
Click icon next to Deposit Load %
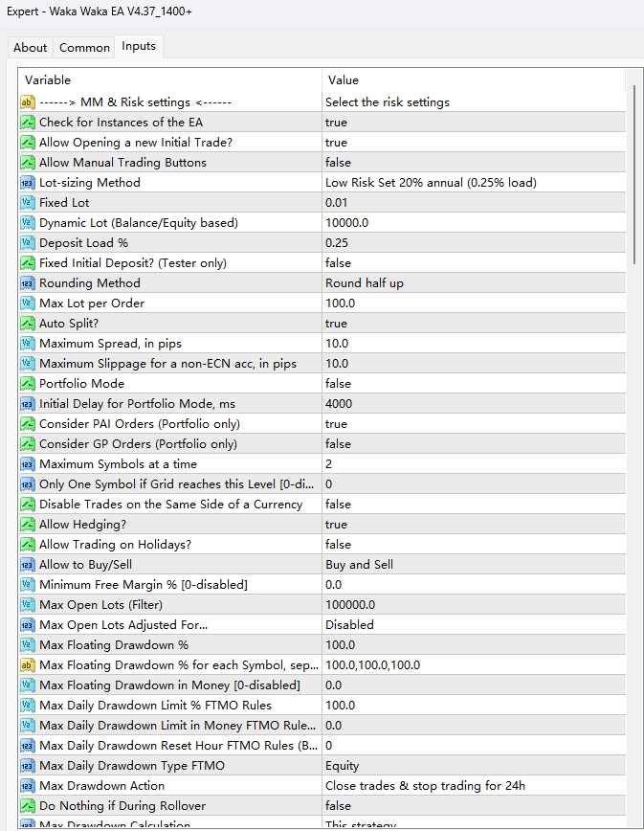pyautogui.click(x=28, y=243)
